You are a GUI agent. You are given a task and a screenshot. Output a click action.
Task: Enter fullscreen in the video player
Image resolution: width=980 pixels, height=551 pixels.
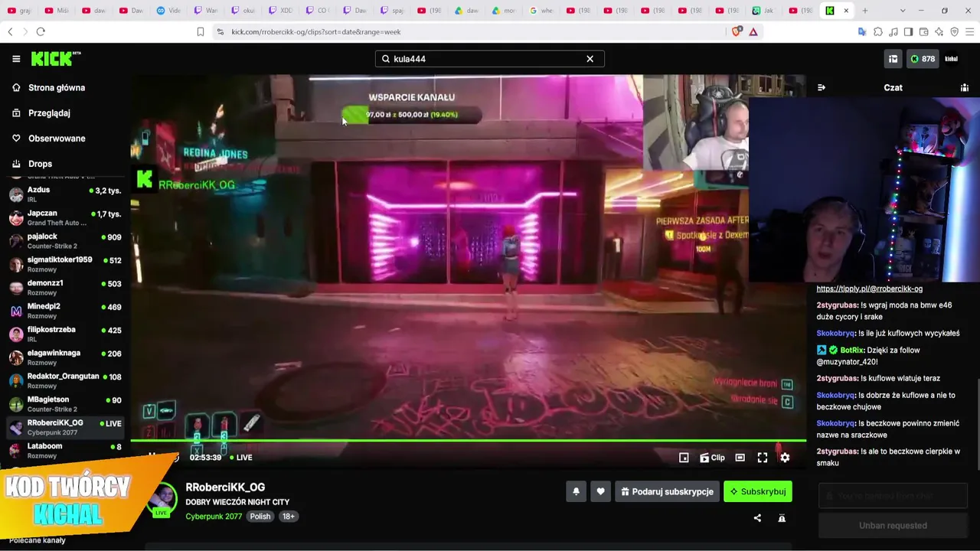(x=763, y=458)
